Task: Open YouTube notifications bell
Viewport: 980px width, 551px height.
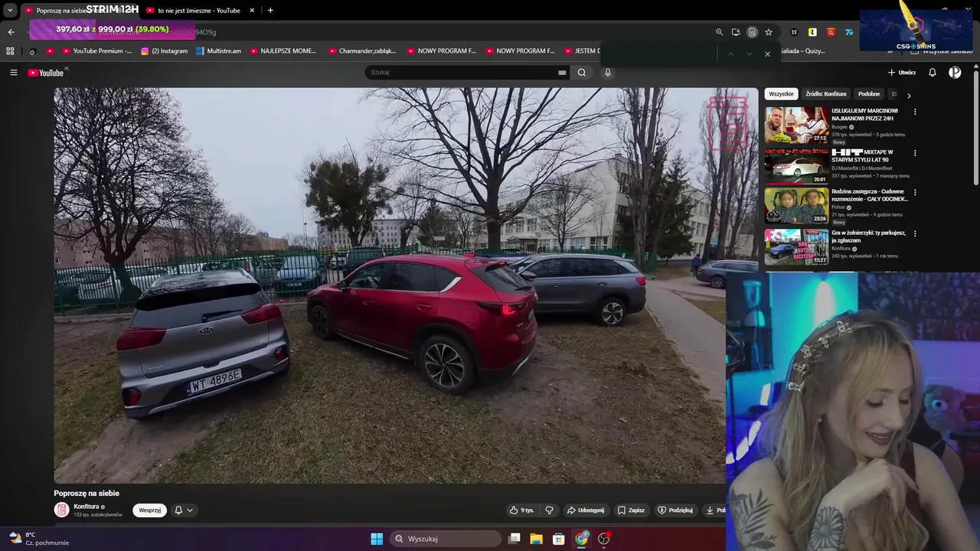Action: click(x=933, y=73)
